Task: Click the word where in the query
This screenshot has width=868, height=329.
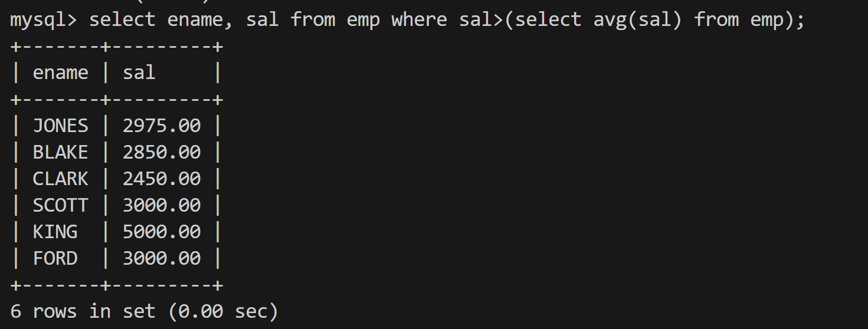Action: pos(420,19)
